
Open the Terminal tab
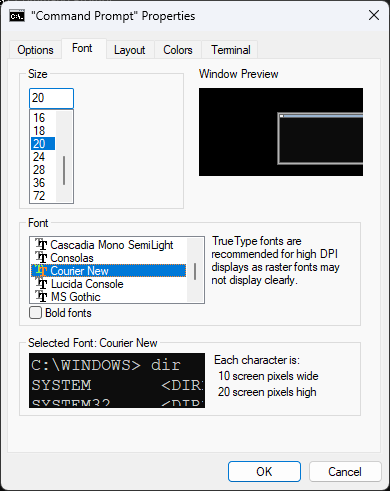[x=231, y=50]
